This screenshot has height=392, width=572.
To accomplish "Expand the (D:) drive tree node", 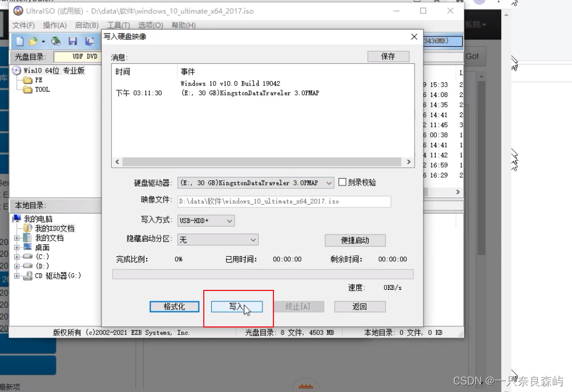I will [x=17, y=266].
